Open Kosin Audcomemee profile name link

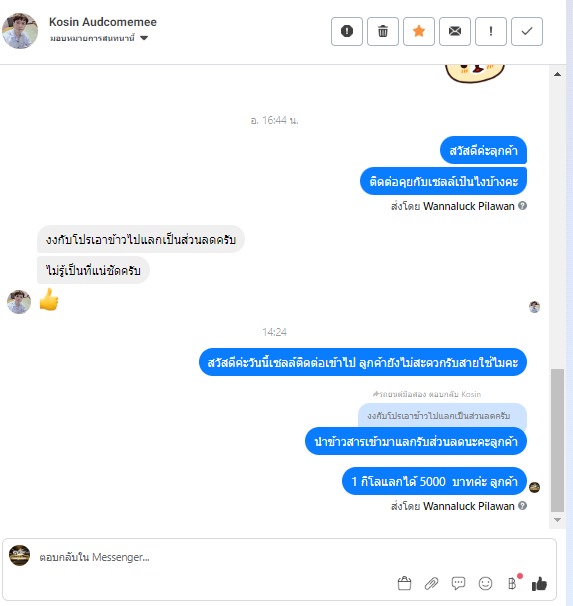pos(103,22)
